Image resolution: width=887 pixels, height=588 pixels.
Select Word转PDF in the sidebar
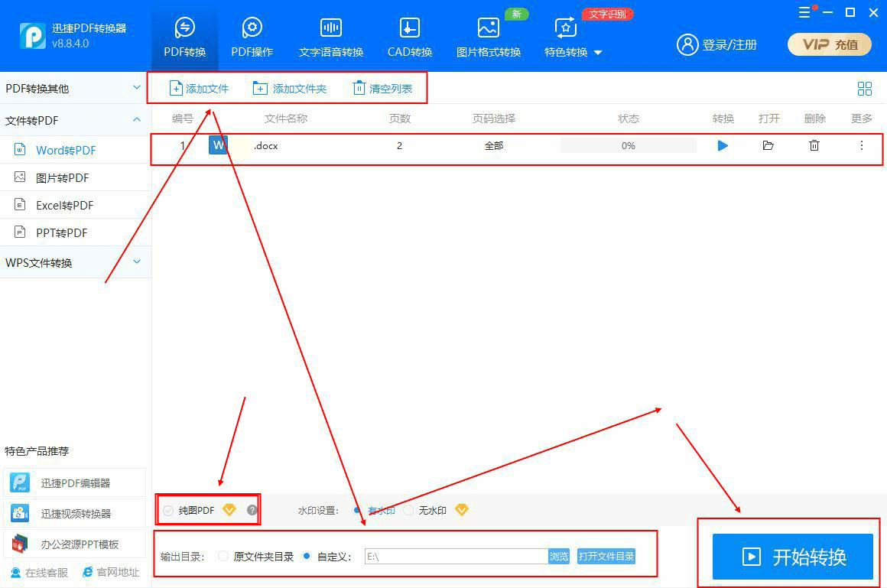tap(66, 150)
